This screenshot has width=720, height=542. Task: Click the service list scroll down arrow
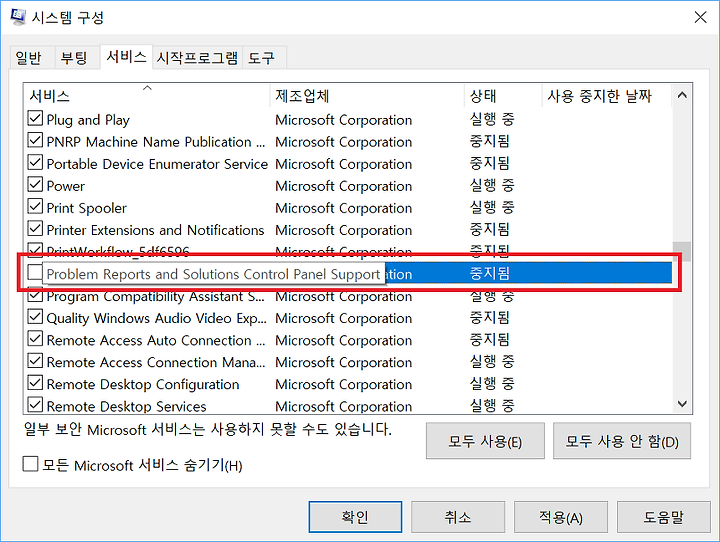pos(682,403)
